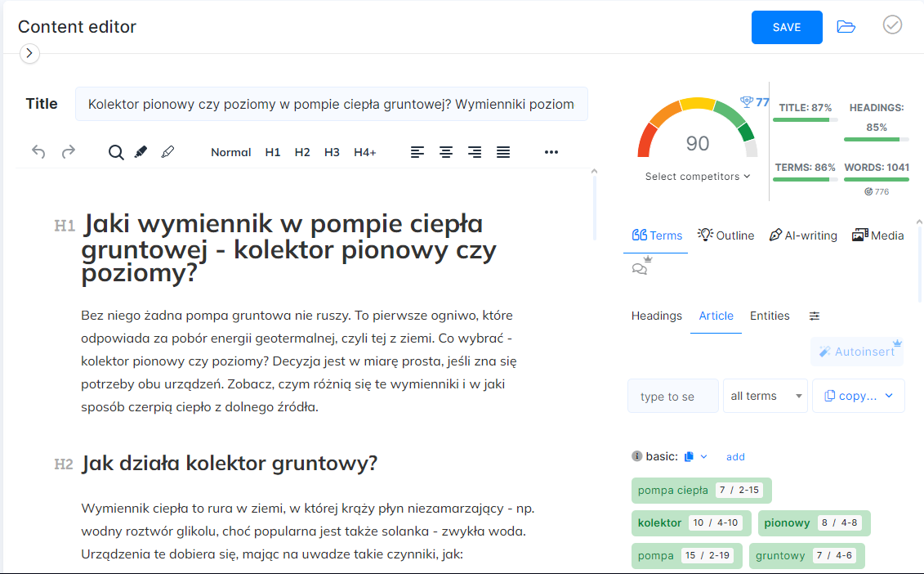The height and width of the screenshot is (574, 924).
Task: Click the add link beside basic
Action: point(735,457)
